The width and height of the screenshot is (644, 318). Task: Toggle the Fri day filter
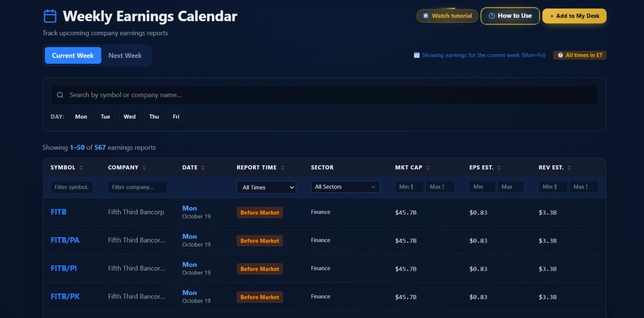(x=176, y=117)
